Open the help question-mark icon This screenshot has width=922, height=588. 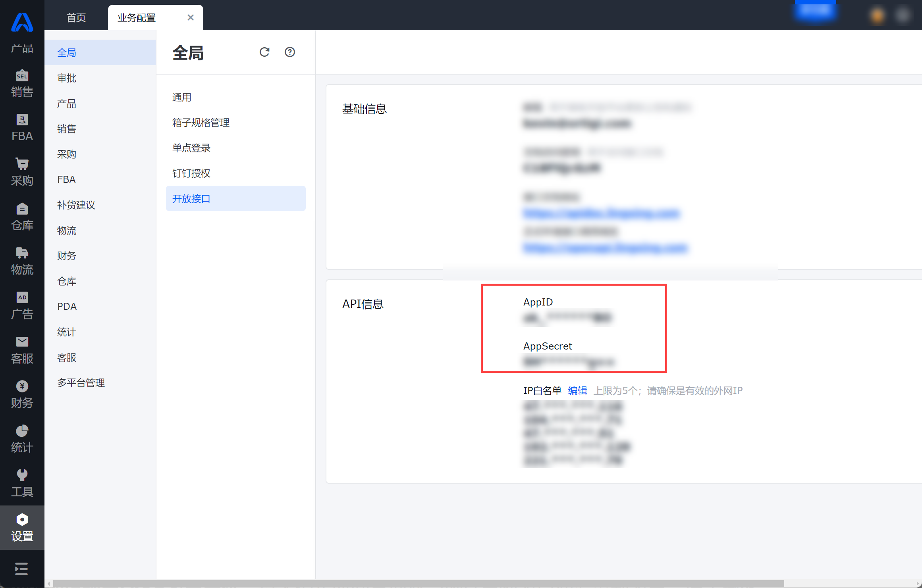(x=290, y=52)
